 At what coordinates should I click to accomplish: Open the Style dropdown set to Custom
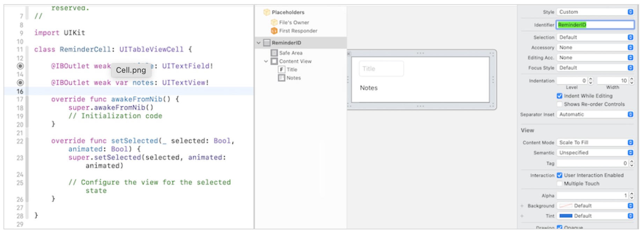[595, 12]
